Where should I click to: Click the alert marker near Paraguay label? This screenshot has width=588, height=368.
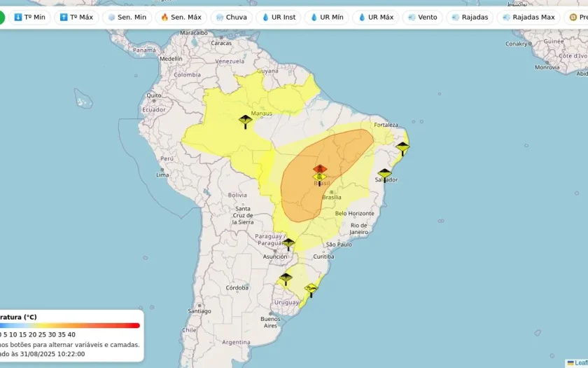coord(288,244)
